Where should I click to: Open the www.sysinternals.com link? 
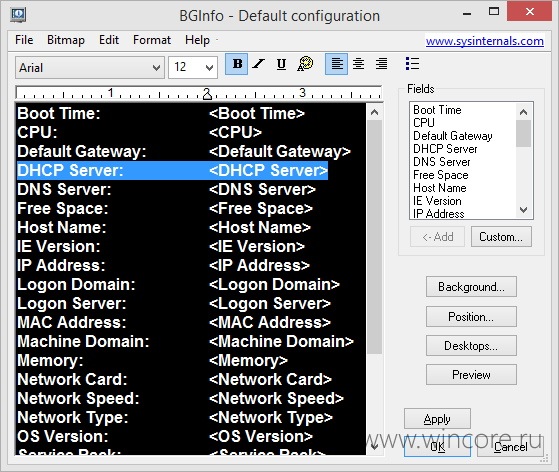pyautogui.click(x=484, y=41)
